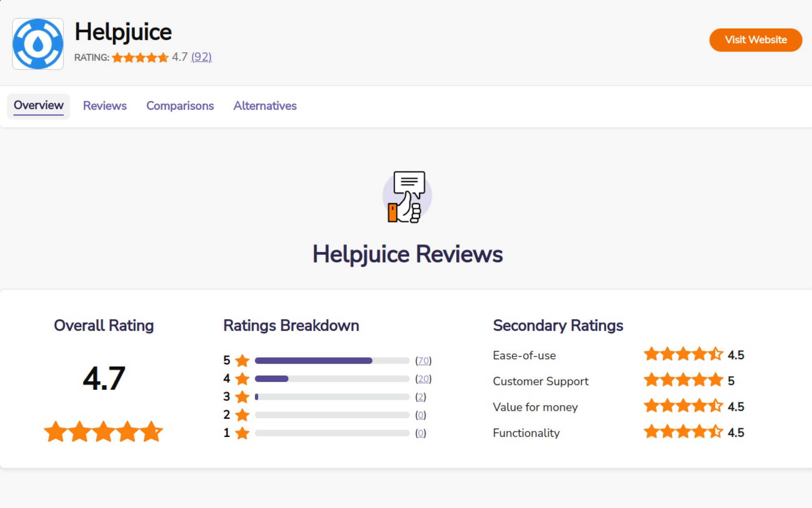Switch to the Reviews tab
Screen dimensions: 812x508
tap(105, 106)
